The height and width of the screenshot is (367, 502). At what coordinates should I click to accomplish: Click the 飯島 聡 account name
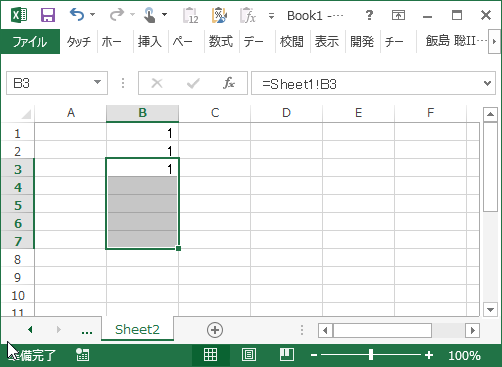tap(456, 41)
